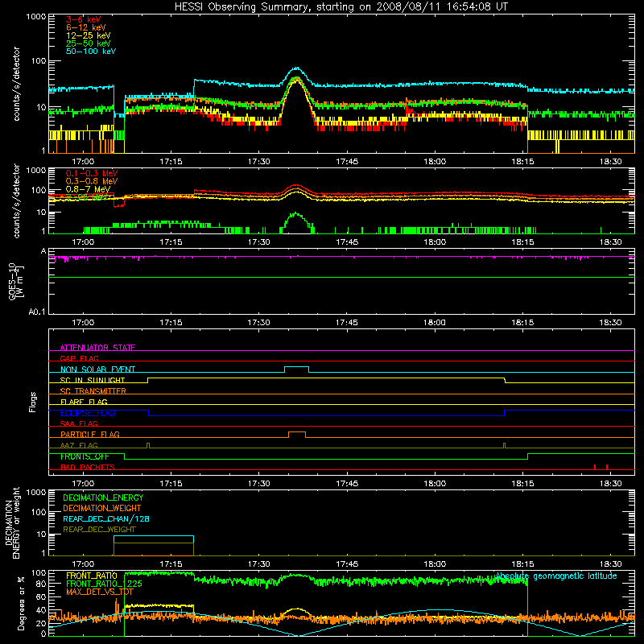Click the 17:30 tick label on the Flags panel

tap(259, 484)
